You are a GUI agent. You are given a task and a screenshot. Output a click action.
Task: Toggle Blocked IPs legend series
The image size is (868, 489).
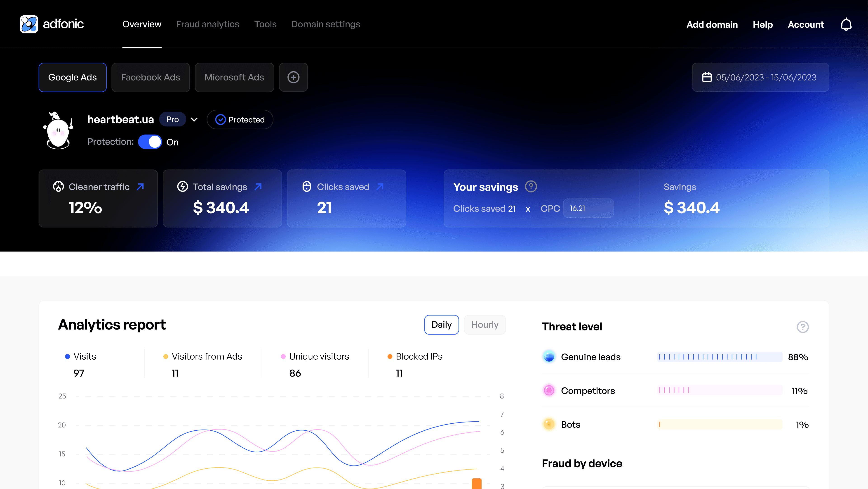pos(415,356)
